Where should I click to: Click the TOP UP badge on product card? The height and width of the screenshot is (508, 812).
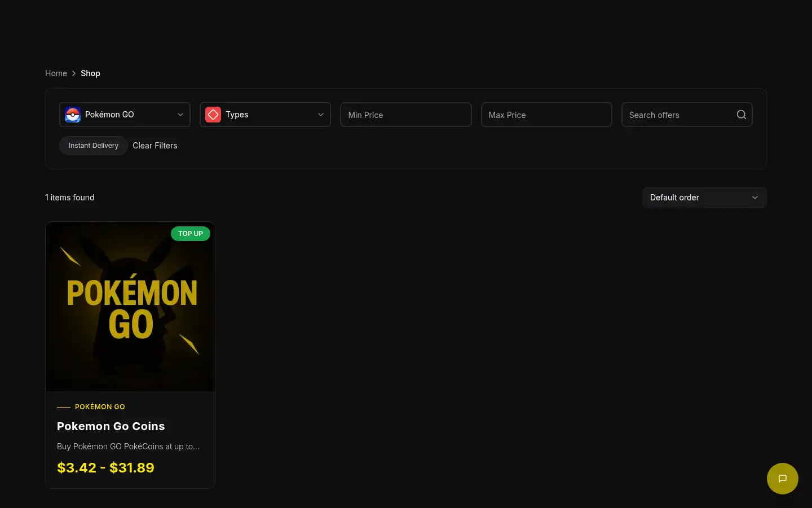click(191, 234)
